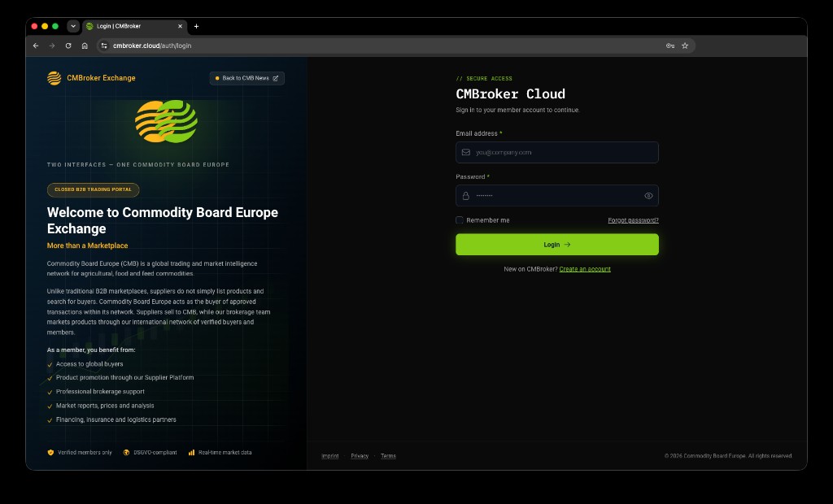Screen dimensions: 833x504
Task: Click the browser back arrow
Action: 36,46
